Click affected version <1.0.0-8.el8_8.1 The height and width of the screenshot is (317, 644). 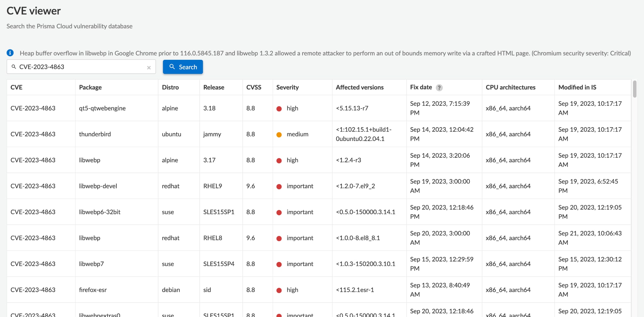358,238
